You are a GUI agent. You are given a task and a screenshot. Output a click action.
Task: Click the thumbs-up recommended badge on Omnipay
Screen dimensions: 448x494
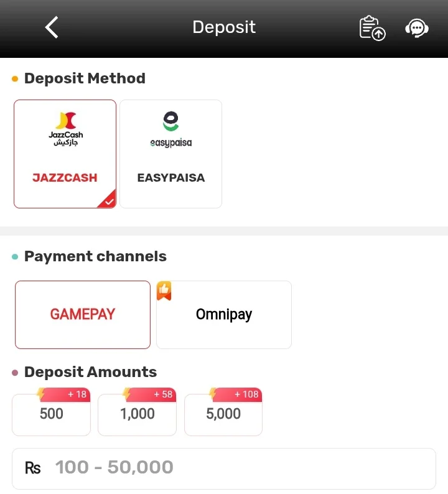tap(164, 291)
